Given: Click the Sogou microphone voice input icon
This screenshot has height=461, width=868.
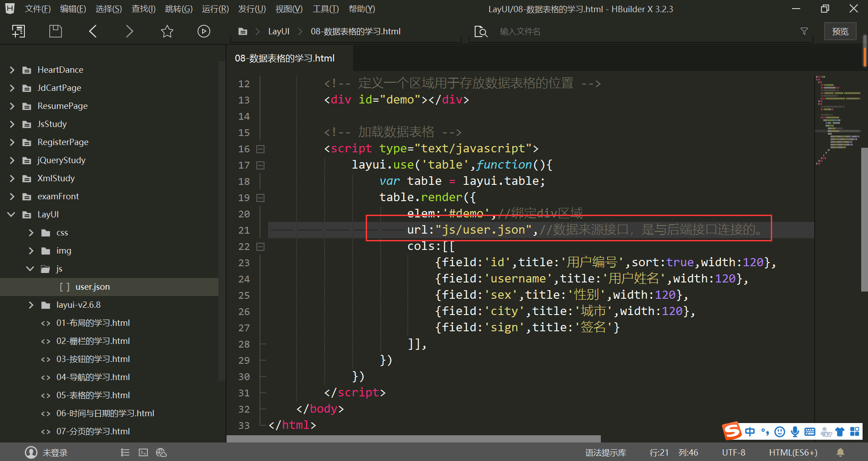Looking at the screenshot, I should point(795,432).
